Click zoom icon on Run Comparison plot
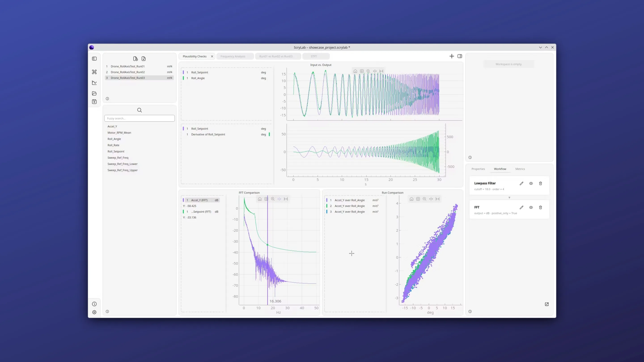The image size is (644, 362). (x=424, y=199)
